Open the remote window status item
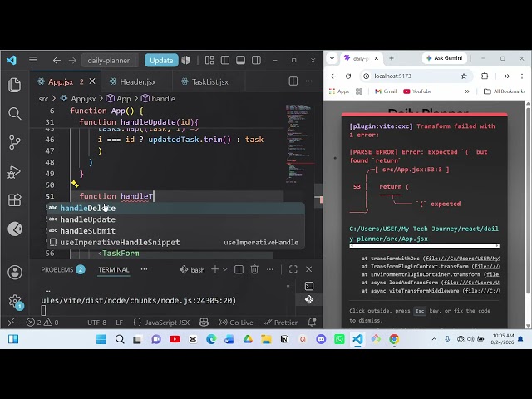The image size is (532, 399). pos(11,322)
